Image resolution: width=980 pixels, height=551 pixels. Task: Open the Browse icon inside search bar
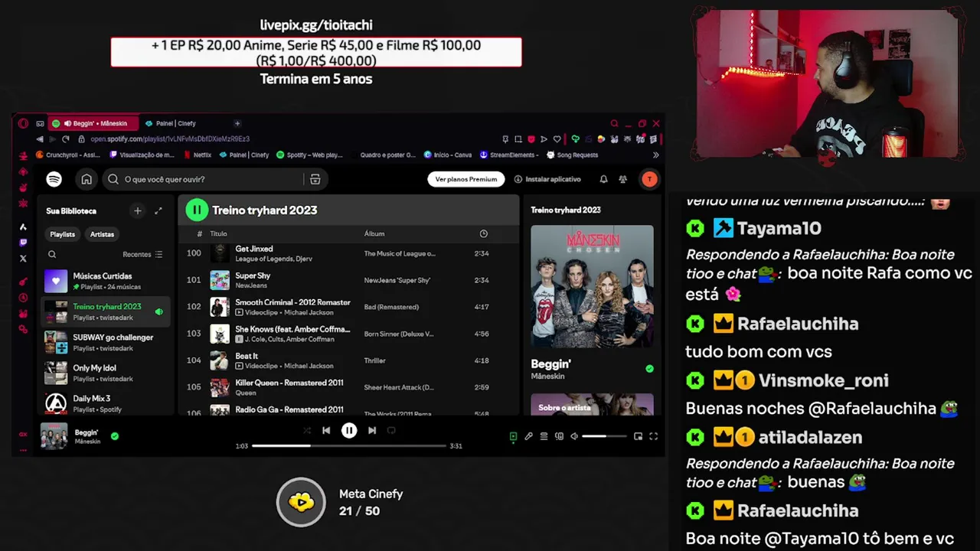coord(315,179)
